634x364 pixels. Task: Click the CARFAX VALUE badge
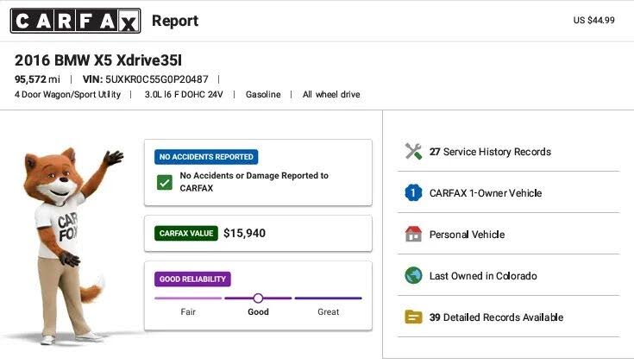(x=186, y=234)
